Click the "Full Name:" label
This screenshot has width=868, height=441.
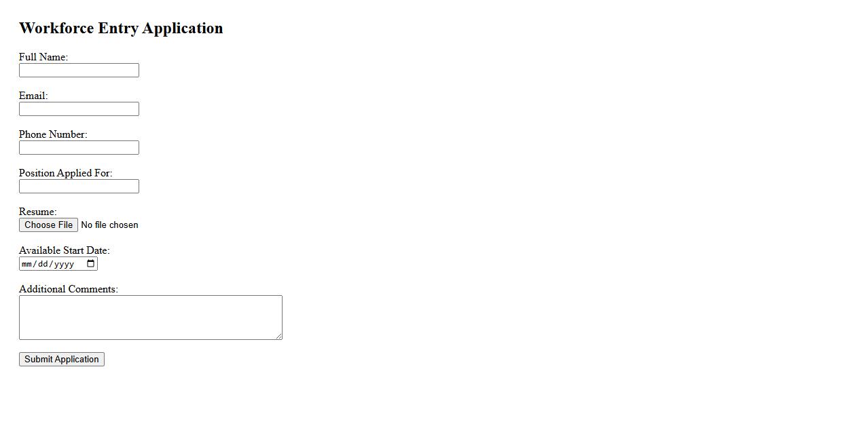[43, 57]
